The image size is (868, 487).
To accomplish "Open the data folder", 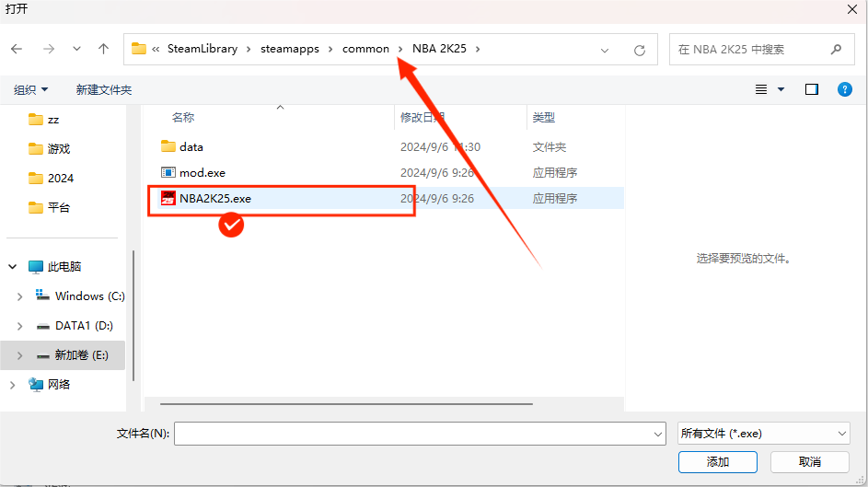I will pyautogui.click(x=191, y=146).
